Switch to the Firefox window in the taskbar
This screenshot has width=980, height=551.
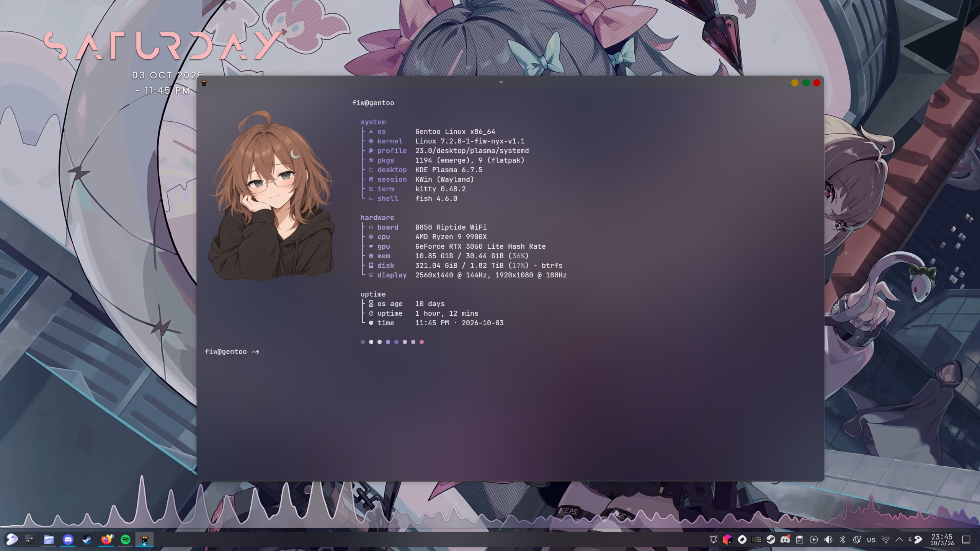pyautogui.click(x=106, y=540)
